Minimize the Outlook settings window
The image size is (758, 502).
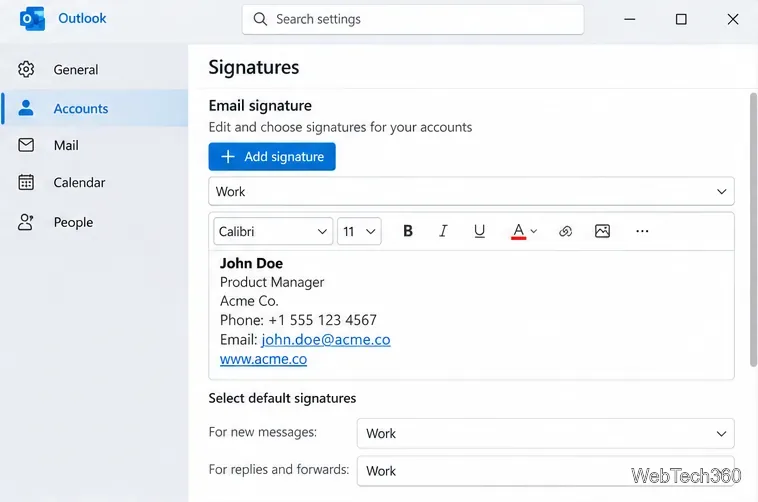pyautogui.click(x=629, y=19)
